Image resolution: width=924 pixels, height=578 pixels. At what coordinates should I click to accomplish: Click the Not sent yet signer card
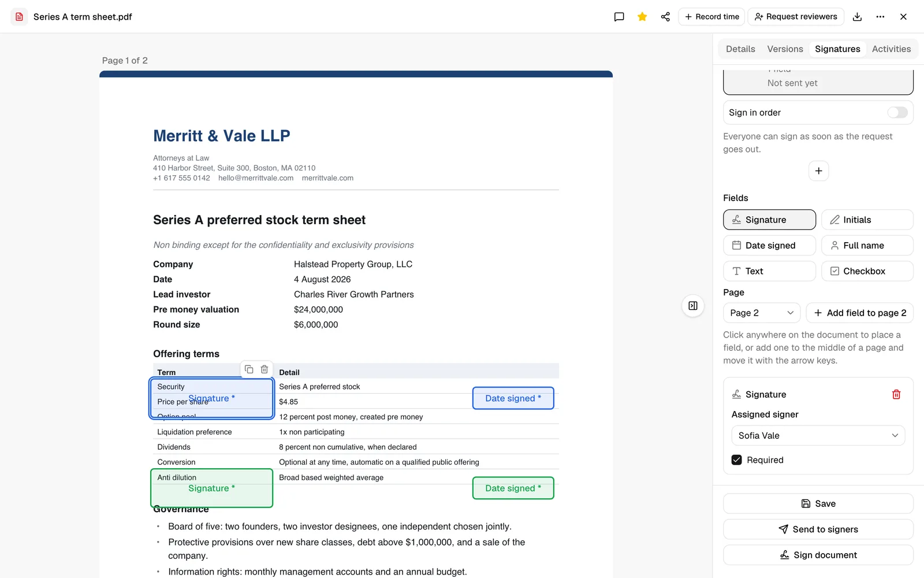coord(818,82)
